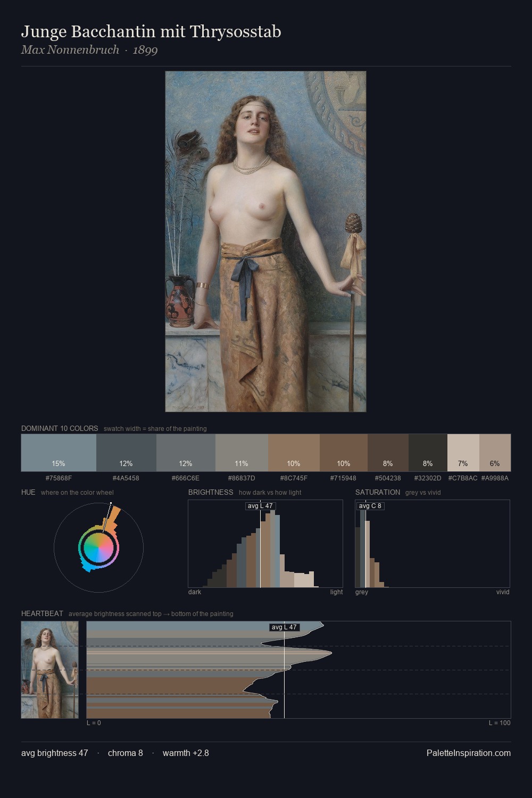This screenshot has width=532, height=798.
Task: Select the #A9988A taupe swatch
Action: 495,453
